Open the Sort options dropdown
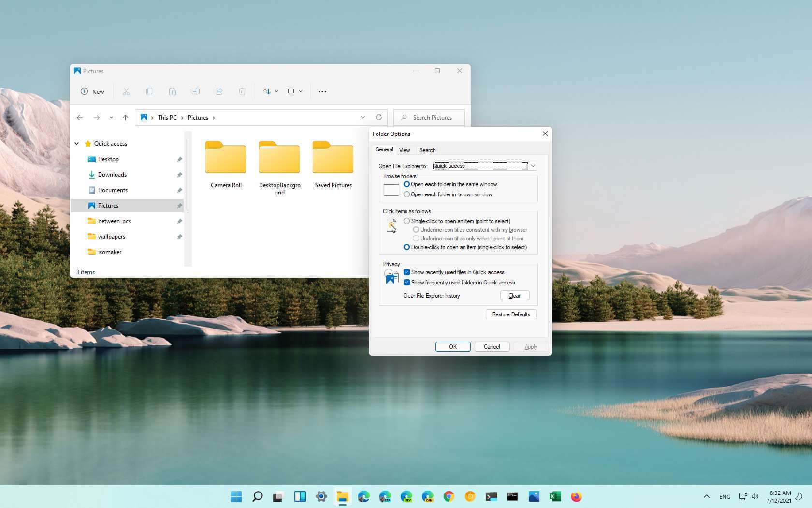This screenshot has width=812, height=508. pyautogui.click(x=270, y=91)
